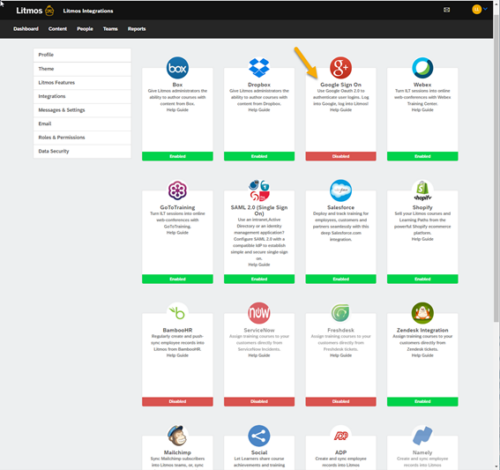Click the Dropbox logo icon

259,68
